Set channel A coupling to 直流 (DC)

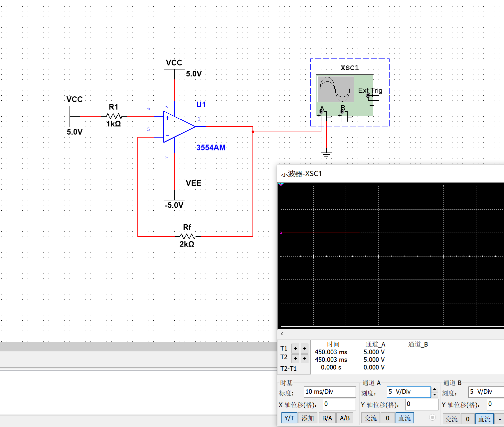tap(405, 418)
